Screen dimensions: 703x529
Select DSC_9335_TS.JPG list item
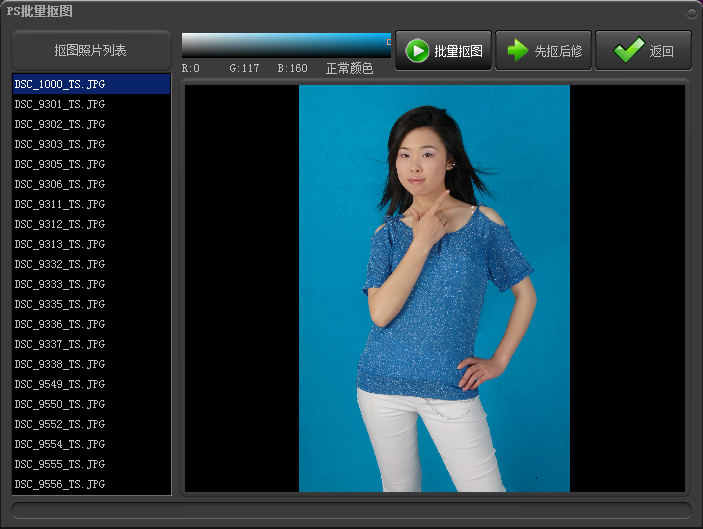60,304
